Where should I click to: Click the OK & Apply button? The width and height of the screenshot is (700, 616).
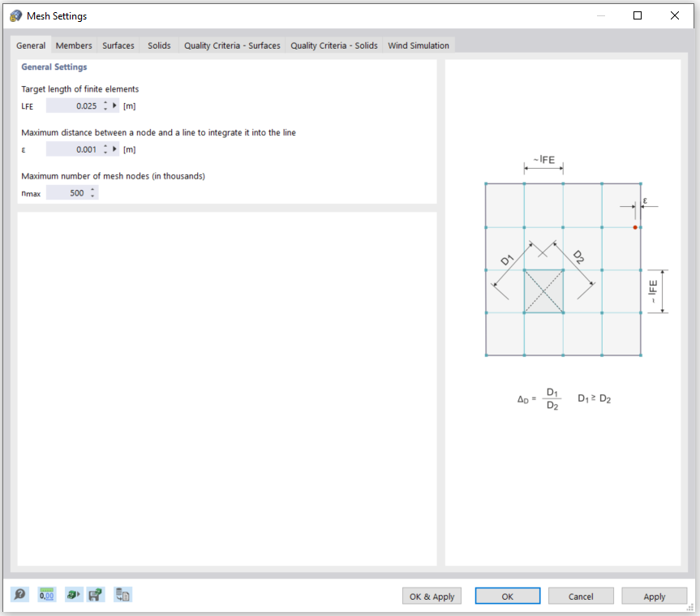tap(432, 597)
